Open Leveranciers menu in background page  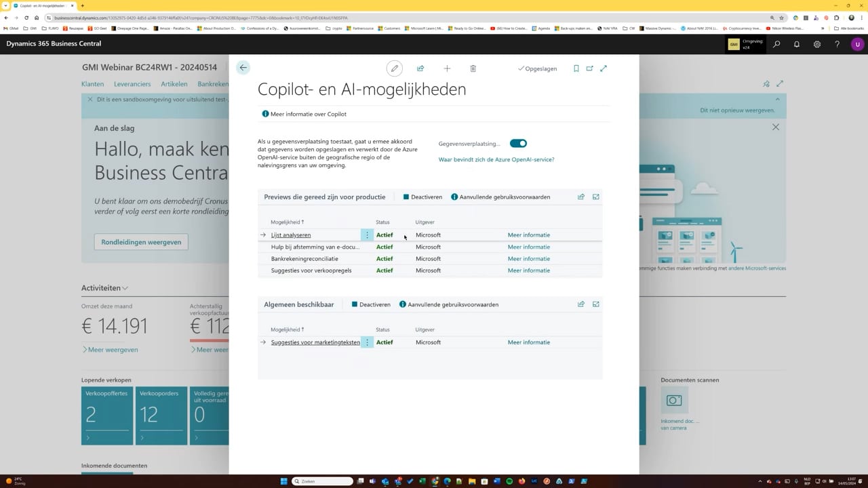(132, 84)
